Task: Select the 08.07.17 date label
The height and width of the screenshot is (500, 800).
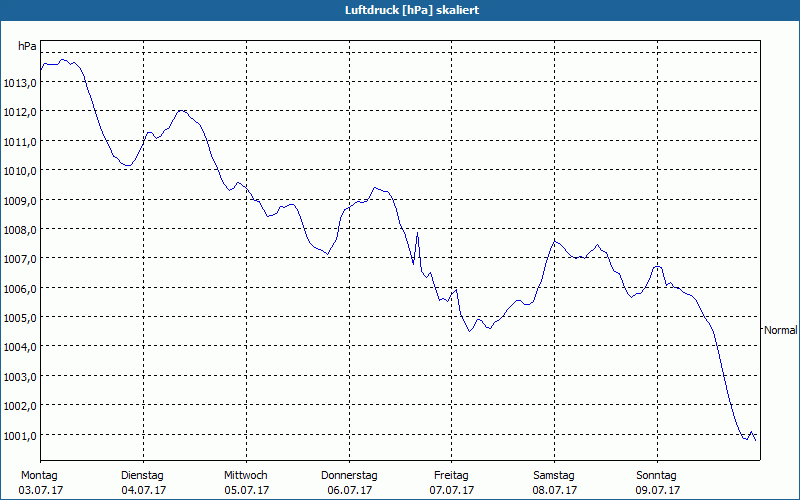Action: (x=555, y=490)
